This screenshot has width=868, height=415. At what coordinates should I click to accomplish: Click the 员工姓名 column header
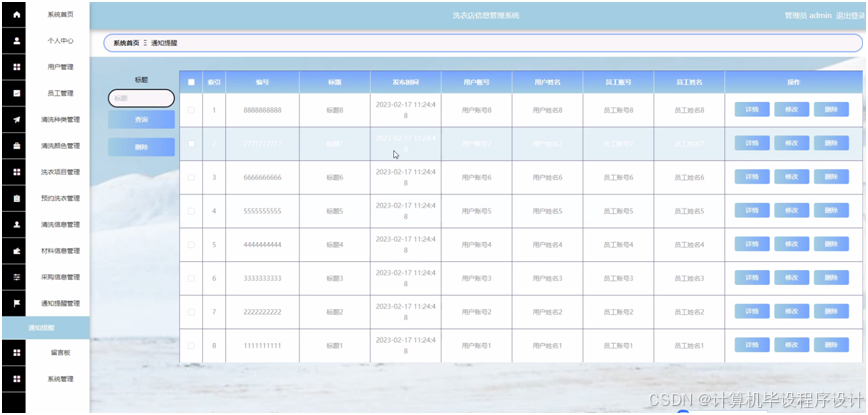689,82
